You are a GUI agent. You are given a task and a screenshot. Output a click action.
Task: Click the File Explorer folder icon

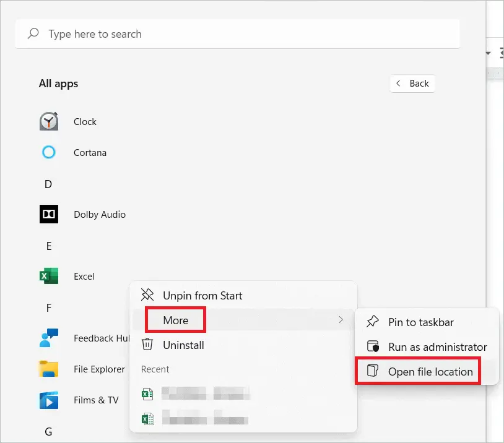(49, 369)
